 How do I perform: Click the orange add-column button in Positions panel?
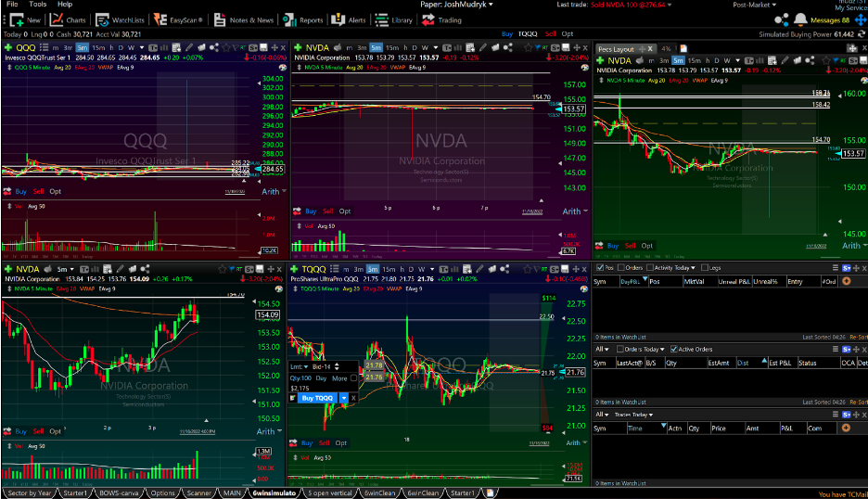[846, 281]
